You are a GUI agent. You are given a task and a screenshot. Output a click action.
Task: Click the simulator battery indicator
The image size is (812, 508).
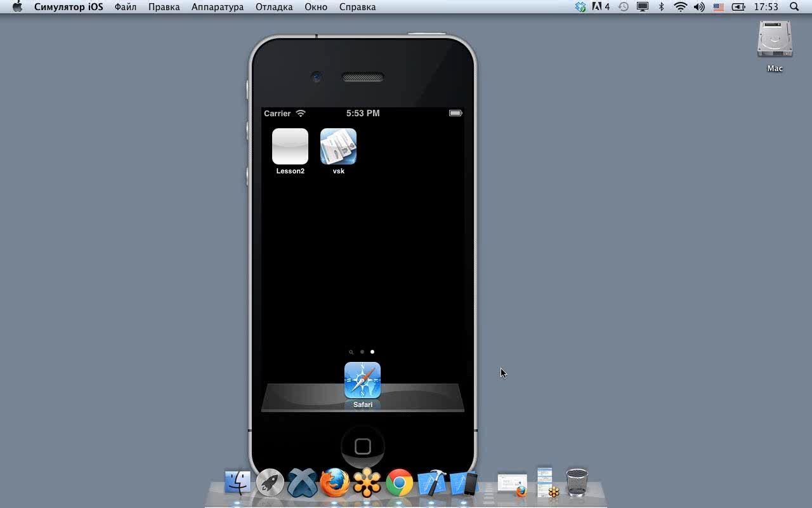click(x=455, y=113)
